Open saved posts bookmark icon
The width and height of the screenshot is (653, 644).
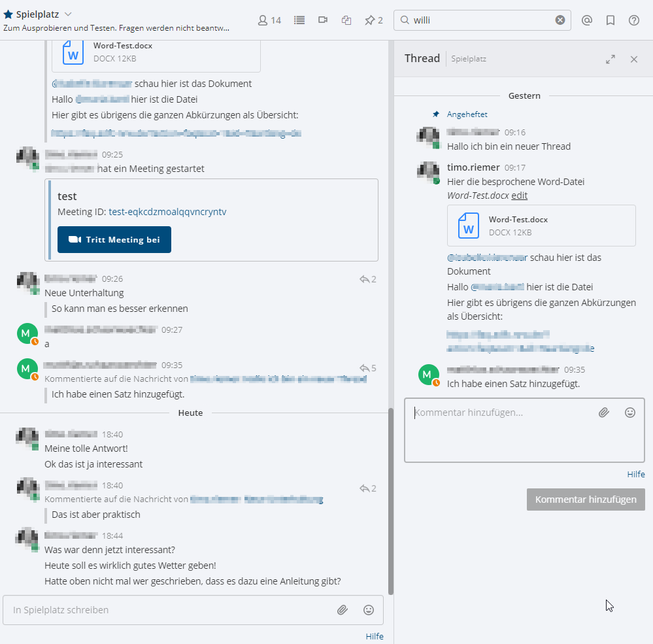click(x=611, y=20)
